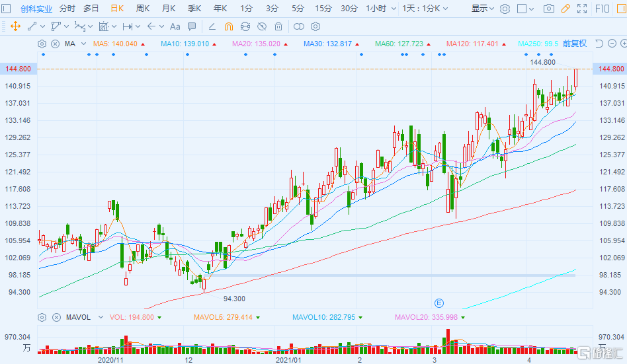Open MA indicator settings gear
Image resolution: width=627 pixels, height=364 pixels.
pyautogui.click(x=42, y=44)
